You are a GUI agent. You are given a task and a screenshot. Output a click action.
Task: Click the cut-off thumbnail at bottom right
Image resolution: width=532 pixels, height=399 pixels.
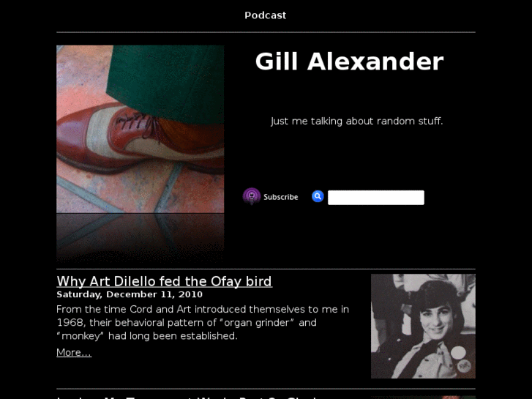[x=423, y=398]
